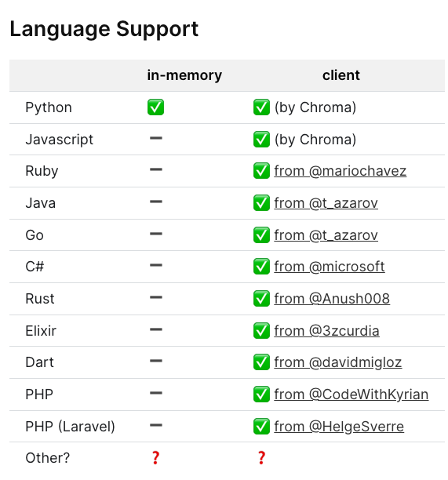Select the PHP (Laravel) row label
The image size is (448, 480).
pos(70,427)
